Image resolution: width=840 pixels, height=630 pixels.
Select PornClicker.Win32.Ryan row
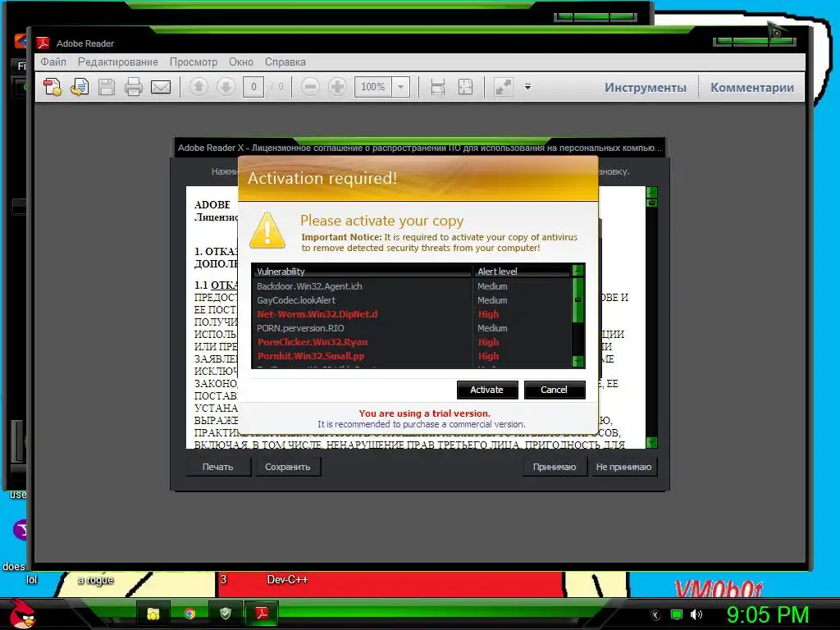point(413,342)
